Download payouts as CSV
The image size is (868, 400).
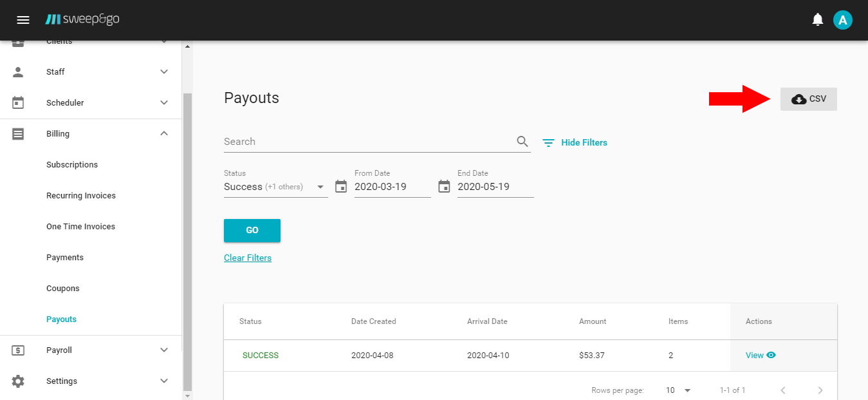pyautogui.click(x=808, y=99)
